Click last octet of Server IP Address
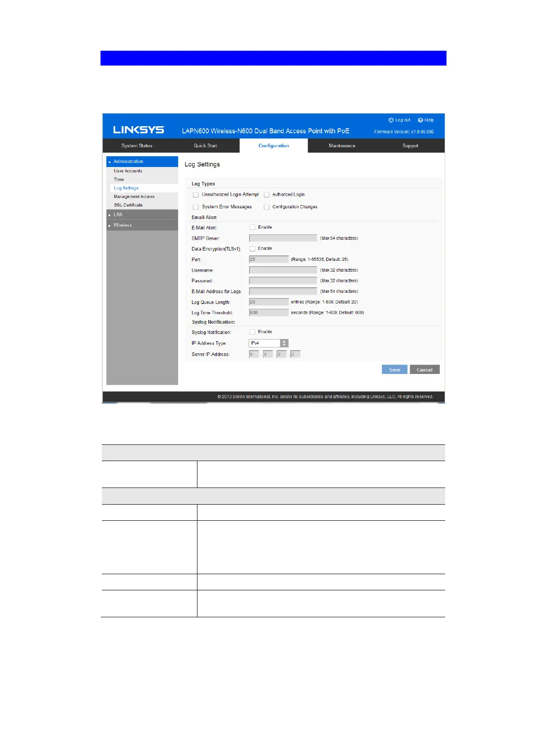The image size is (534, 756). click(295, 354)
